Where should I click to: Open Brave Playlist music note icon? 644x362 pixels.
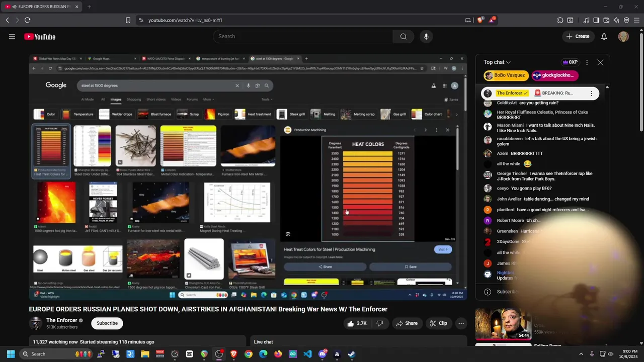coord(586,20)
